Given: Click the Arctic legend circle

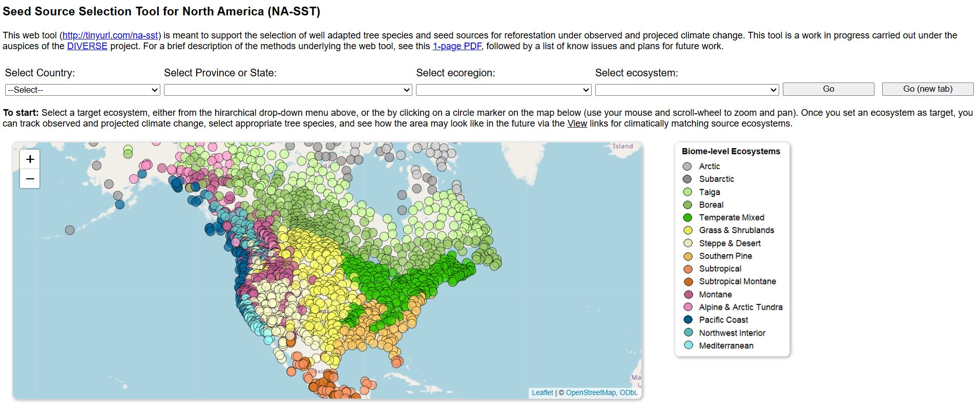Looking at the screenshot, I should 687,167.
